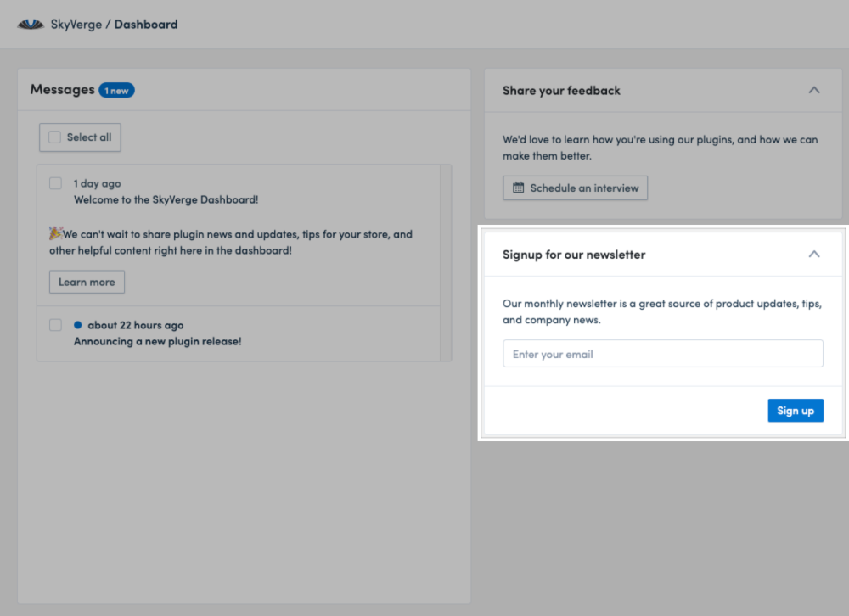Click the Share your feedback heading
Viewport: 849px width, 616px height.
coord(561,91)
